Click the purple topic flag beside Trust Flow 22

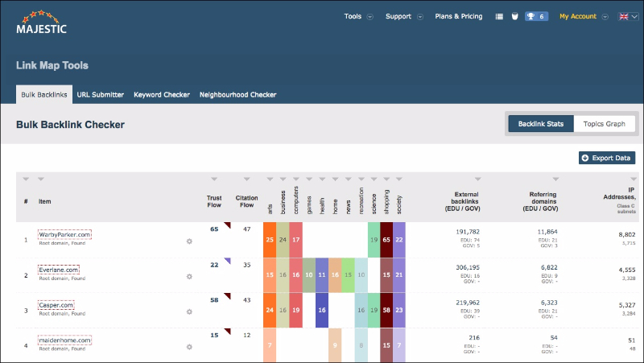(x=228, y=260)
